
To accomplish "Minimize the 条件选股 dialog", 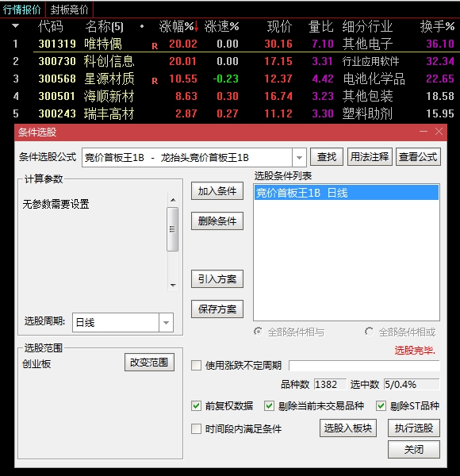I will (x=424, y=132).
